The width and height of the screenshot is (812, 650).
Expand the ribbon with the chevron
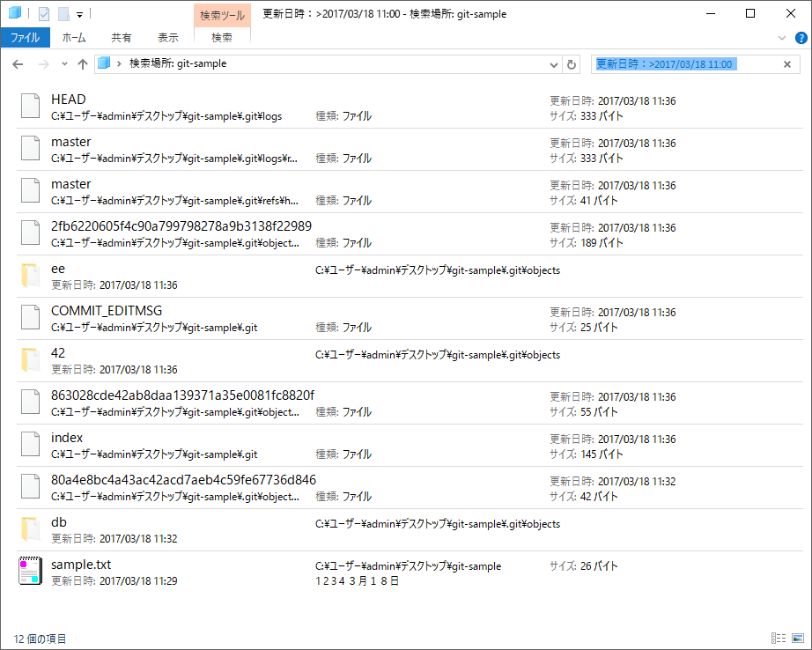click(x=782, y=38)
